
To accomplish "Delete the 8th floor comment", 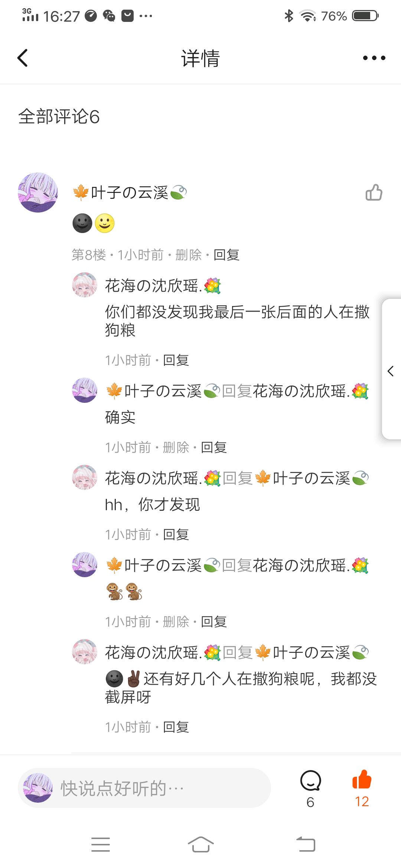I will point(188,255).
